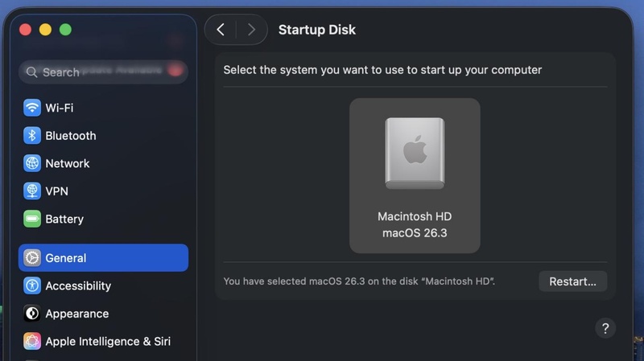Click the Bluetooth sidebar icon
The width and height of the screenshot is (644, 361).
click(x=32, y=136)
